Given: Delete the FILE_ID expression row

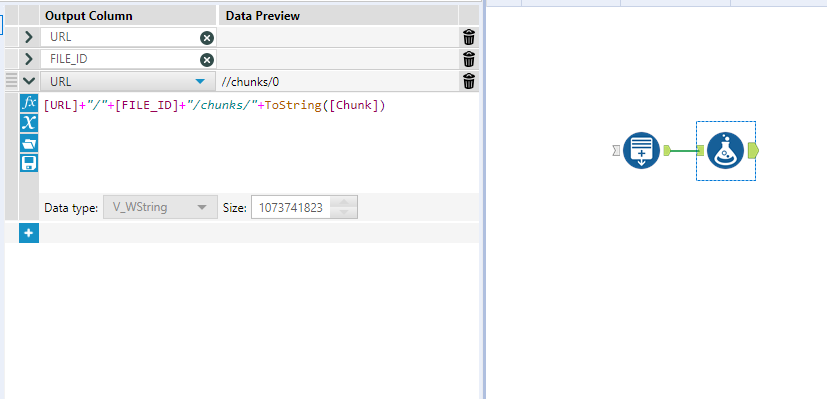Looking at the screenshot, I should click(x=469, y=60).
